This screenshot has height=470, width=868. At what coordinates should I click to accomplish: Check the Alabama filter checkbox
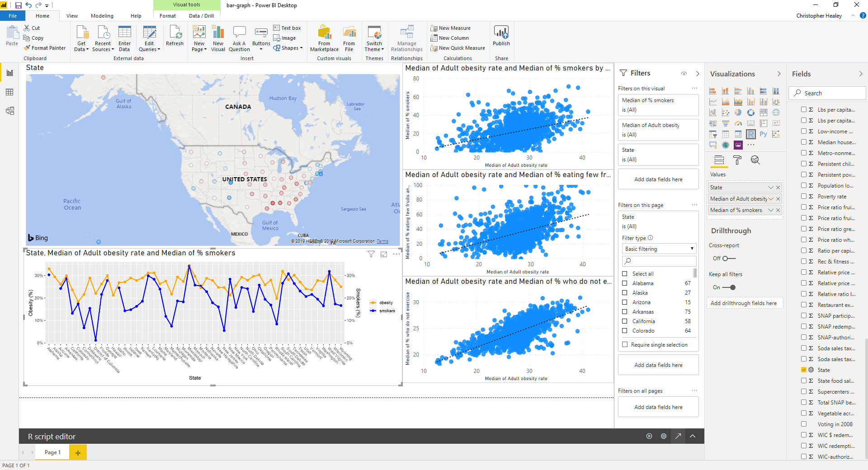pyautogui.click(x=625, y=283)
